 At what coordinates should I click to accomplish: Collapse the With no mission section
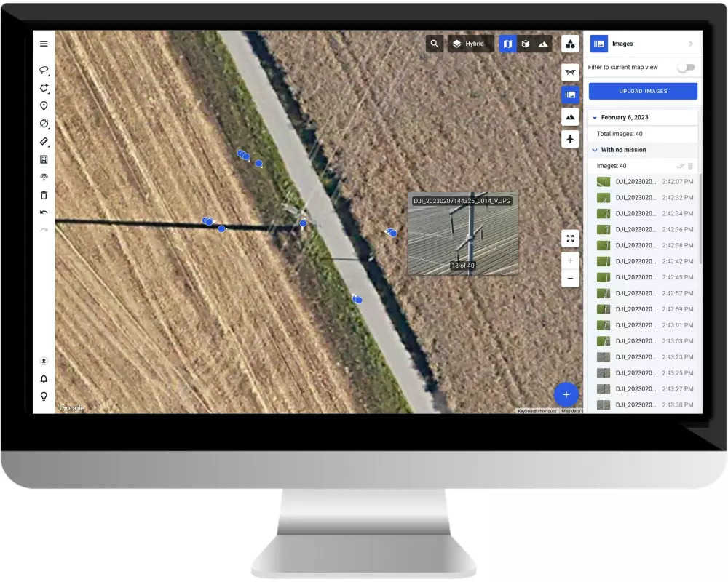[595, 150]
